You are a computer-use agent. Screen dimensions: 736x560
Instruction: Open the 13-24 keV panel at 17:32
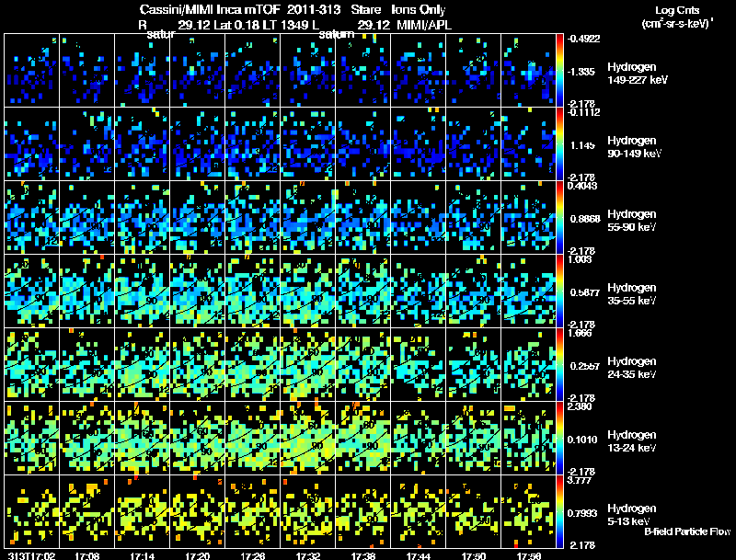pyautogui.click(x=308, y=439)
